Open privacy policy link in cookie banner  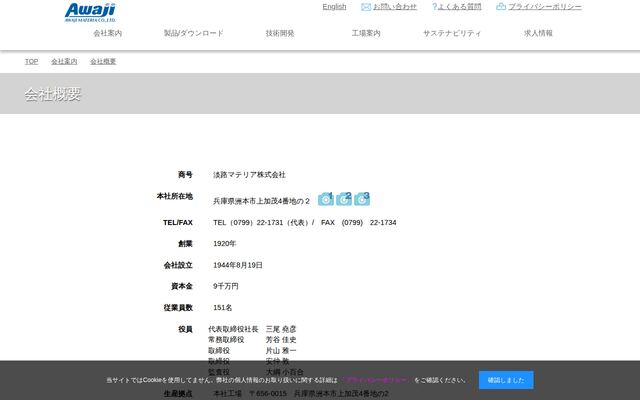[x=376, y=380]
